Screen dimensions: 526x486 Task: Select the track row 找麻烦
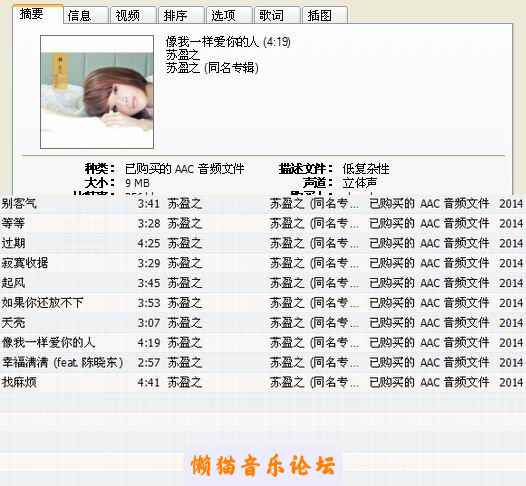point(263,382)
